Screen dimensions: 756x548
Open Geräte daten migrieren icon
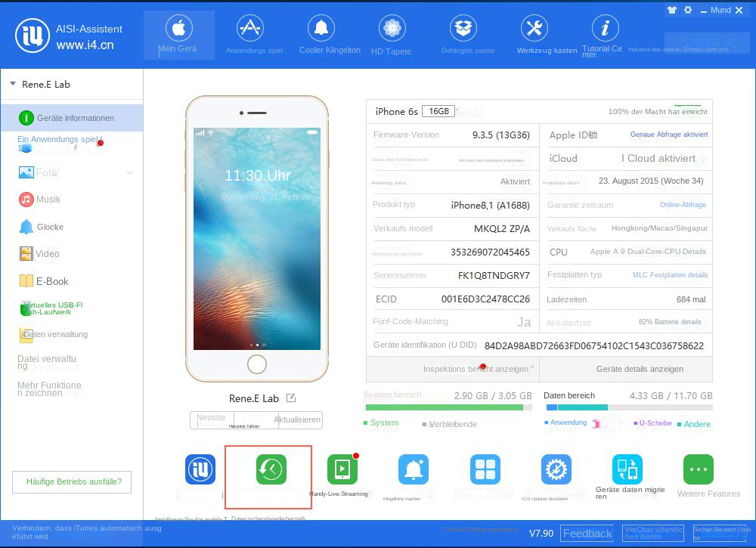(627, 469)
